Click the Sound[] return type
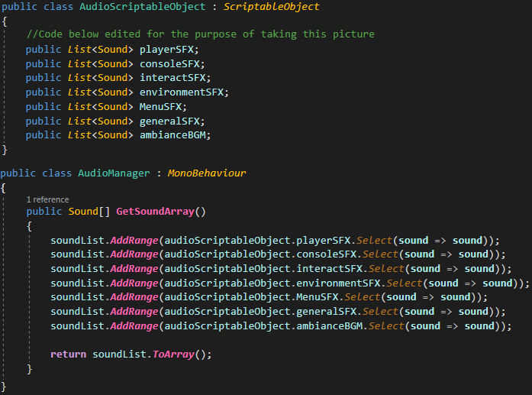Image resolution: width=532 pixels, height=395 pixels. click(x=89, y=212)
